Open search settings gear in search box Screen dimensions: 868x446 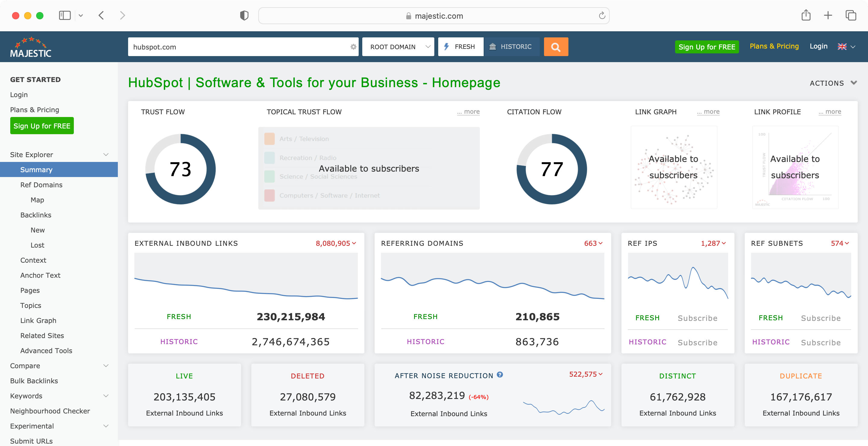353,47
